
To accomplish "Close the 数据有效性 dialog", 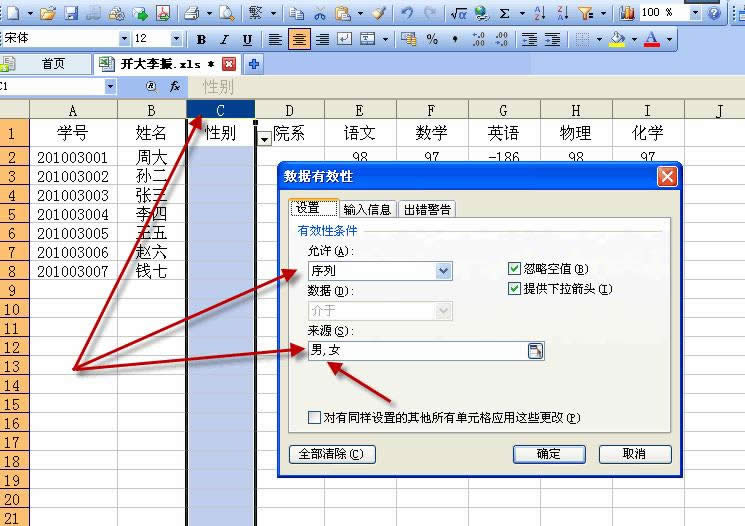I will coord(667,177).
